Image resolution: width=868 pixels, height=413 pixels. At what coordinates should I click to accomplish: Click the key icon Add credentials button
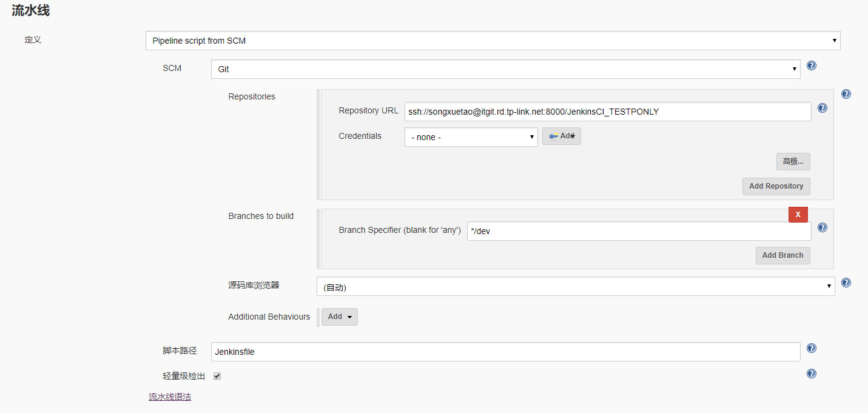pos(561,136)
